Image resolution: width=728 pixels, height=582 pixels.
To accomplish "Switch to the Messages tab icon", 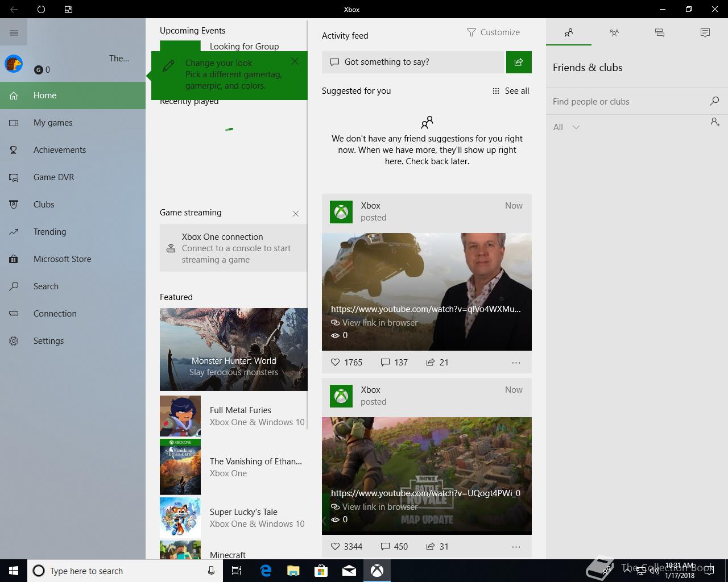I will [660, 33].
